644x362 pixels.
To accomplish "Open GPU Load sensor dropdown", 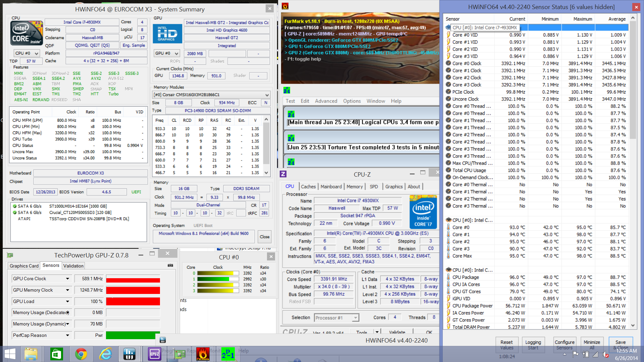I will pos(67,302).
